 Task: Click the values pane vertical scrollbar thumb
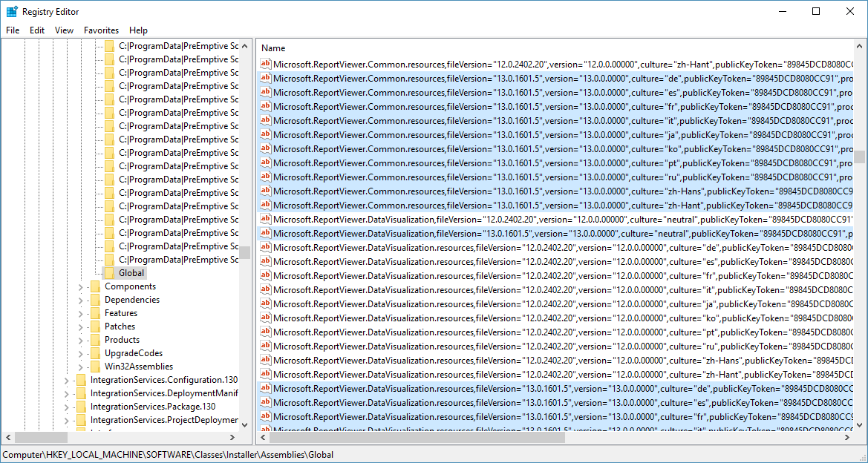point(860,157)
